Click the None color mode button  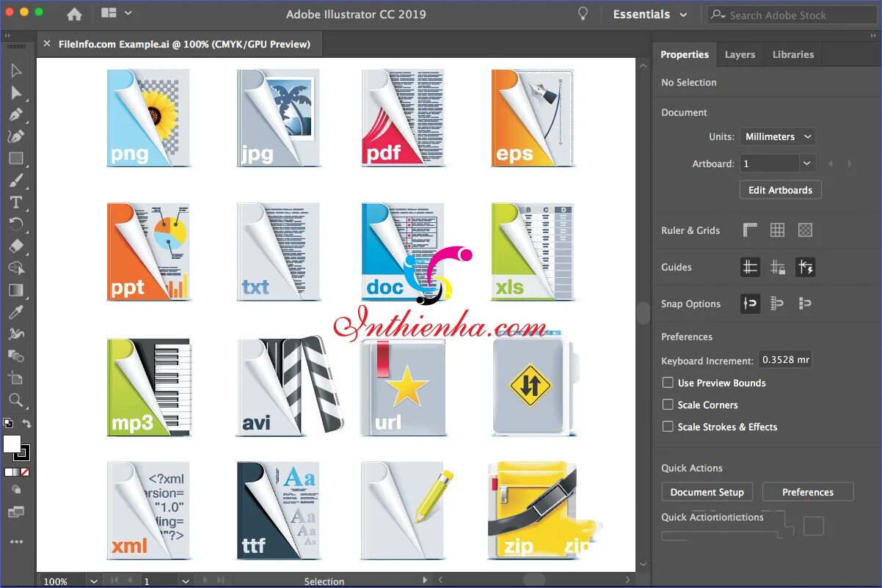click(25, 472)
